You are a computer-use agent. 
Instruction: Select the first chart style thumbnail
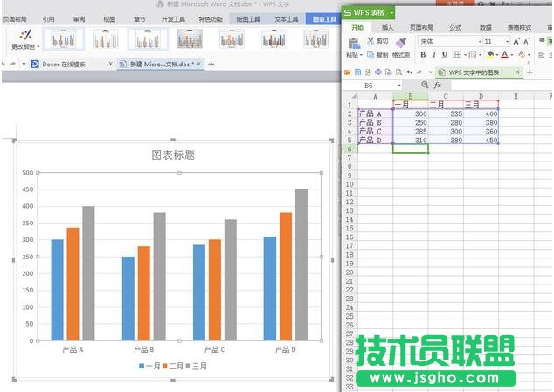tap(64, 38)
